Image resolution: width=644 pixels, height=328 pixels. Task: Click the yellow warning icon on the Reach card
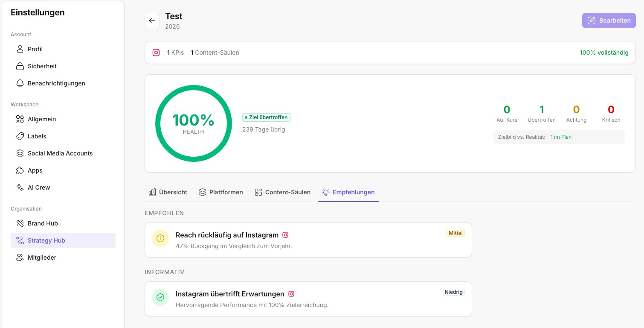click(160, 238)
